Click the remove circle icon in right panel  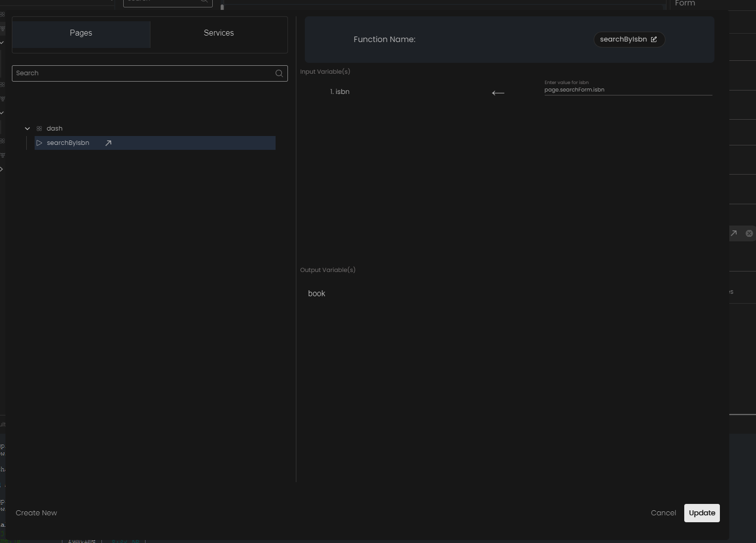(x=749, y=233)
